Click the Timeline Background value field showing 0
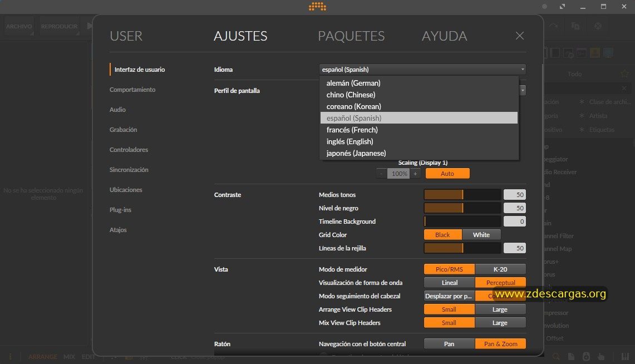This screenshot has height=364, width=635. click(515, 221)
